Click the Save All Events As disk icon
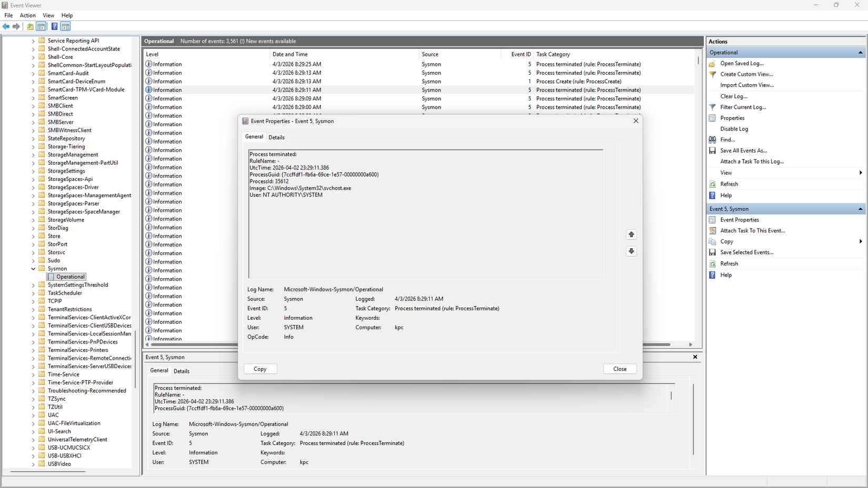The image size is (868, 488). coord(712,151)
